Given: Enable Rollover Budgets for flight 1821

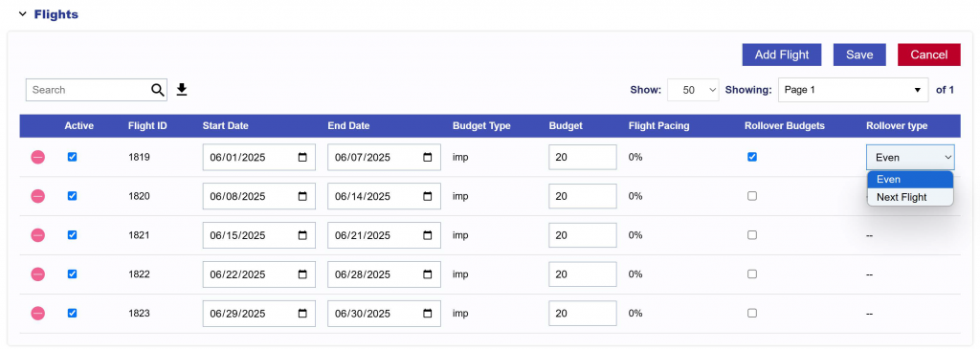Looking at the screenshot, I should click(x=752, y=235).
